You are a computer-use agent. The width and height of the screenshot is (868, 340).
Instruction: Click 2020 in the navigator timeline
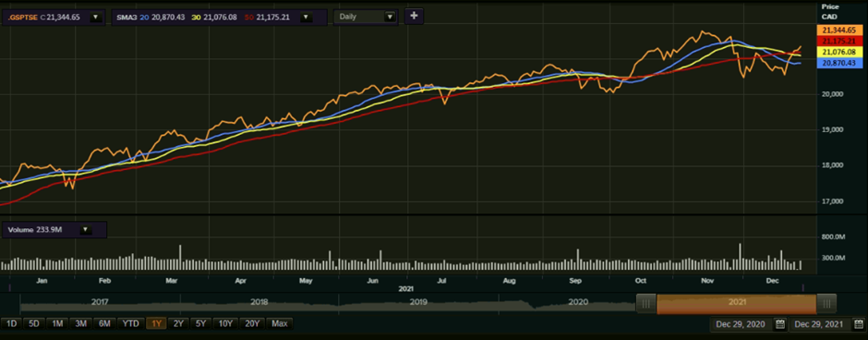click(578, 302)
